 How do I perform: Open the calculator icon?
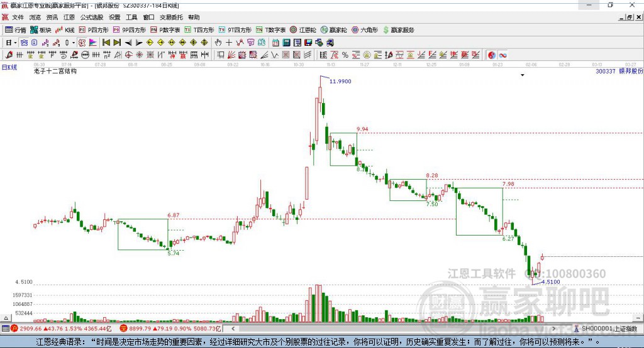pos(286,42)
